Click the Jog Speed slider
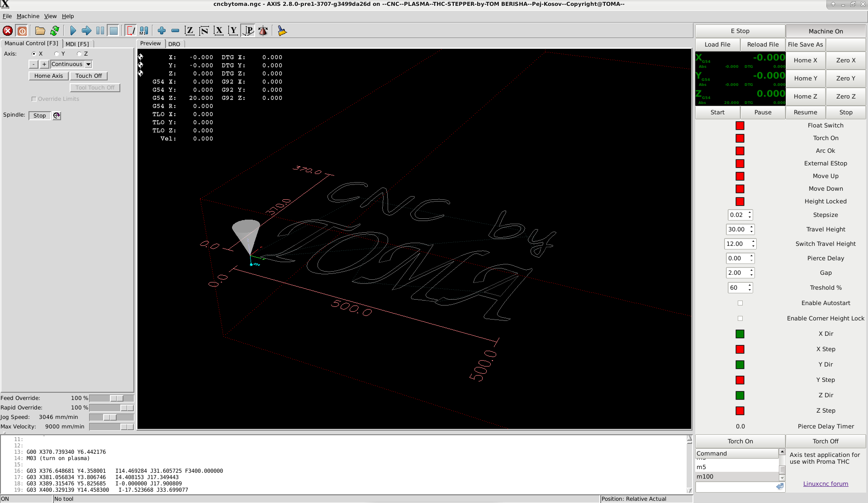The image size is (868, 503). pyautogui.click(x=112, y=417)
